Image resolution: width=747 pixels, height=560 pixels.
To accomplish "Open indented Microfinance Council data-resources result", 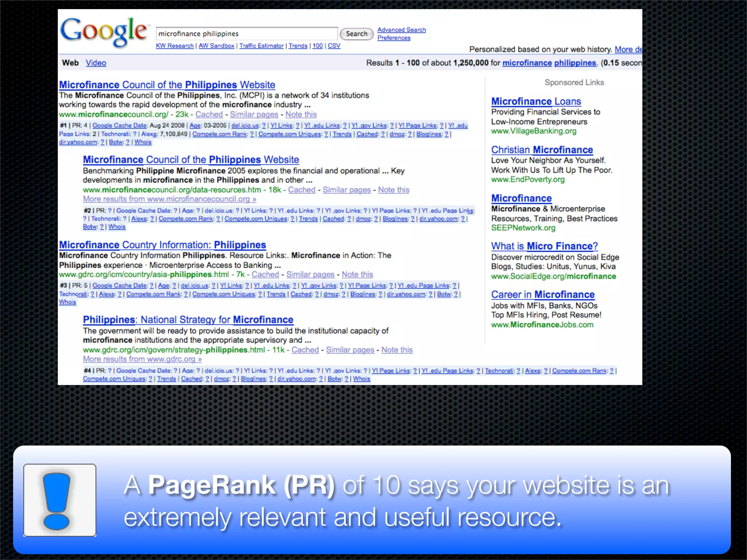I will pyautogui.click(x=191, y=160).
